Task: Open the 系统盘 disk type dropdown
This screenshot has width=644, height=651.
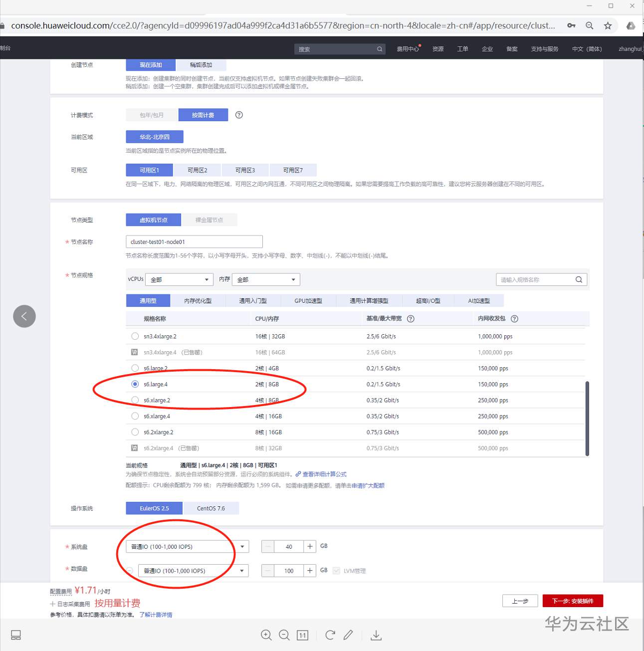Action: tap(187, 547)
